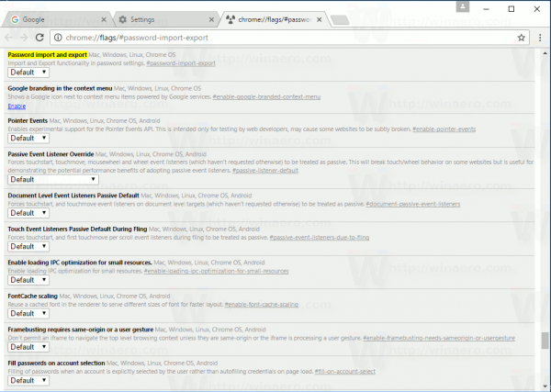Click the site info icon in address bar
Image resolution: width=551 pixels, height=392 pixels.
58,38
